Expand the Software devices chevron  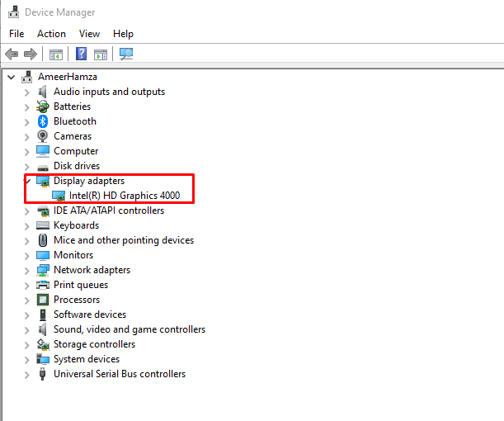pos(27,315)
